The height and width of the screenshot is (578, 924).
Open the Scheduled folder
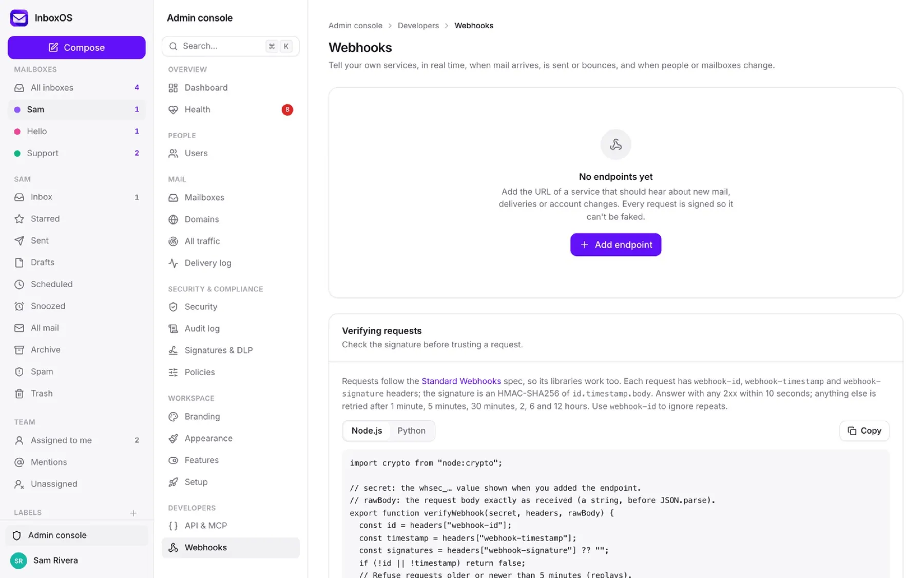pos(76,284)
